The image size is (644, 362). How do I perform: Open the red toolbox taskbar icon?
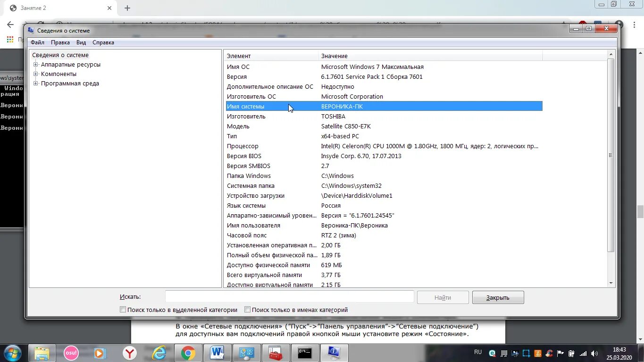click(x=276, y=353)
